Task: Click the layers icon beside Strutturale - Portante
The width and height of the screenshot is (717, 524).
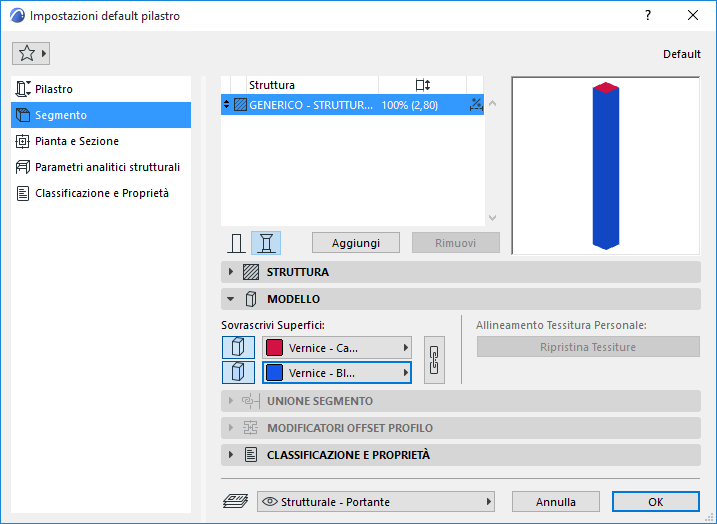Action: [235, 502]
